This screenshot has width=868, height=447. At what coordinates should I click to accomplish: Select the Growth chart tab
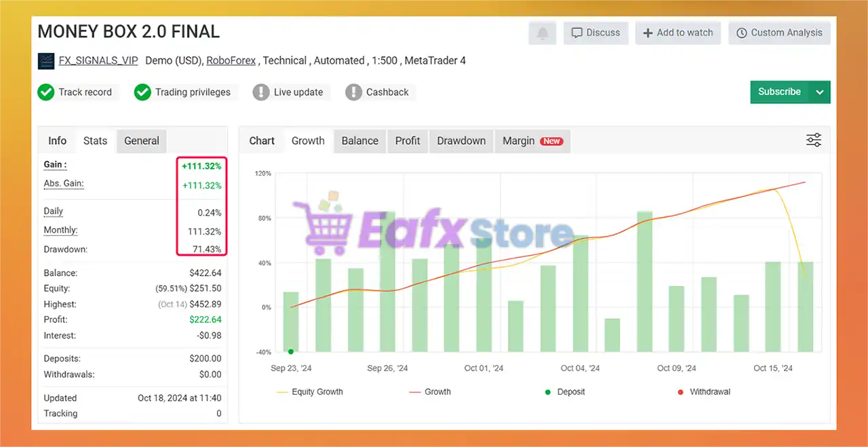[x=308, y=140]
